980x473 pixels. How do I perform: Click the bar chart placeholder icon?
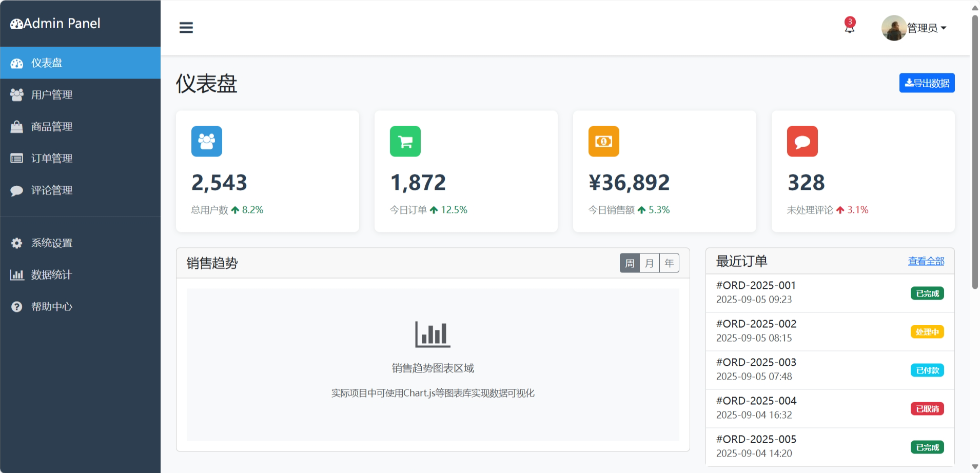pos(433,334)
